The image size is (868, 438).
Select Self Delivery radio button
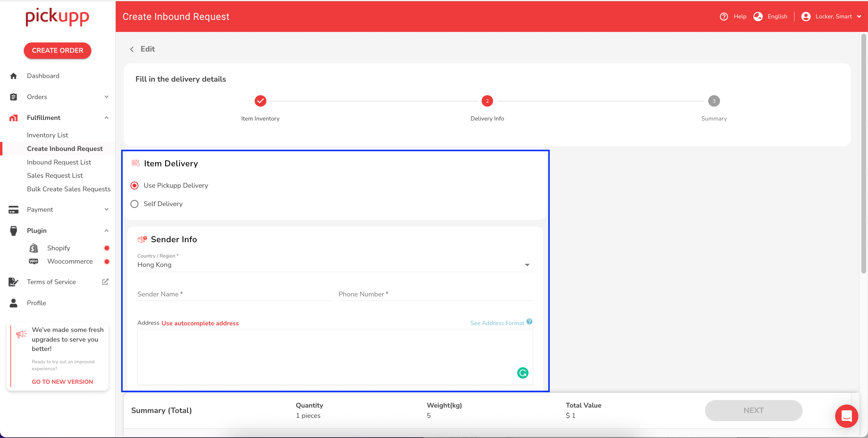point(134,204)
